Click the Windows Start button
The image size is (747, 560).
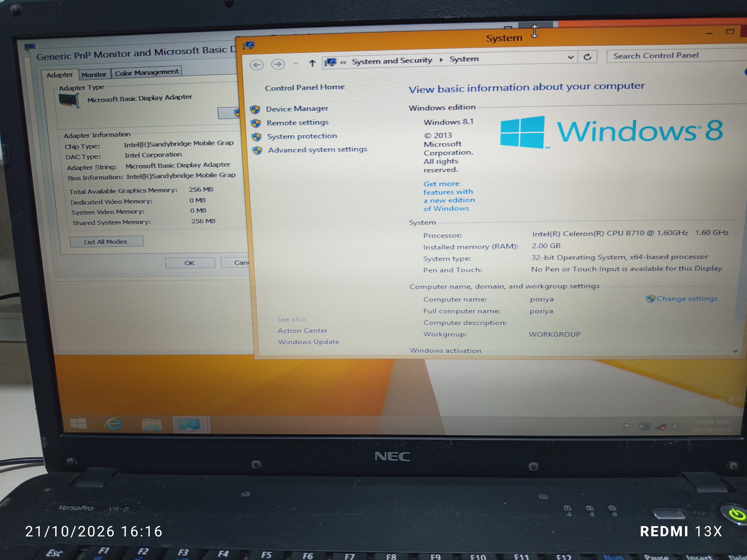[x=78, y=423]
